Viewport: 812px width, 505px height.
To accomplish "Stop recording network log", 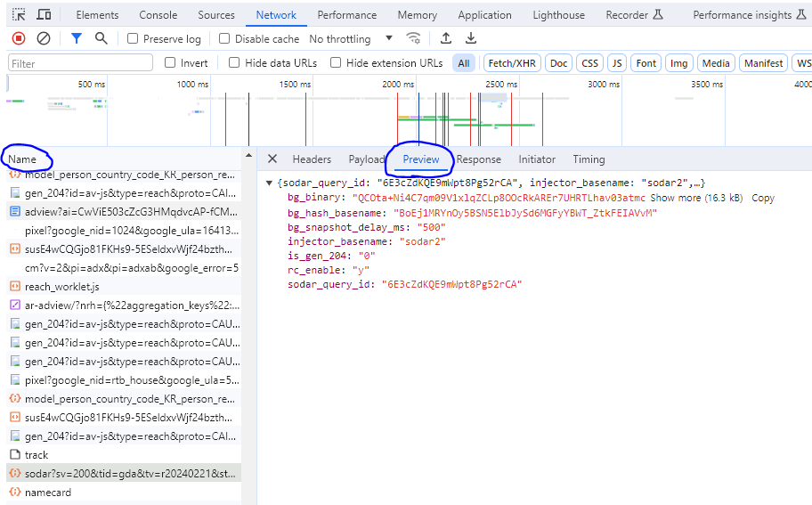I will [19, 38].
